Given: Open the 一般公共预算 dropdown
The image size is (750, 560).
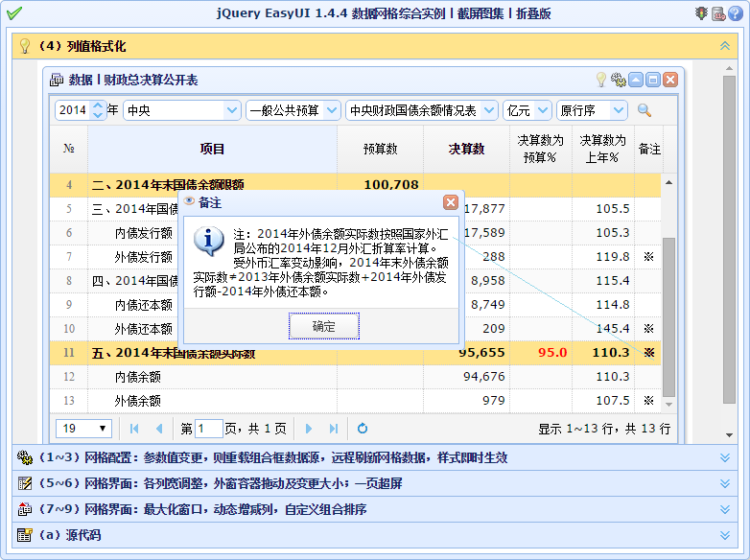Looking at the screenshot, I should point(332,110).
